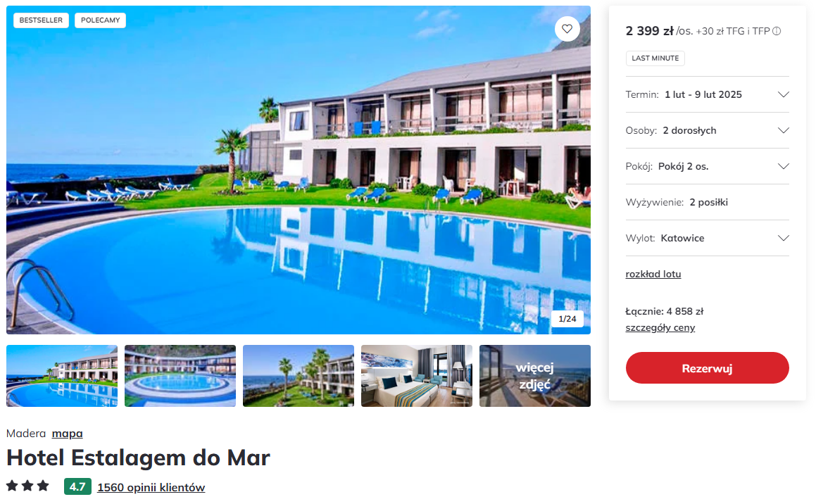Screen dimensions: 816x504
Task: Expand the Termin date dropdown
Action: [x=708, y=94]
